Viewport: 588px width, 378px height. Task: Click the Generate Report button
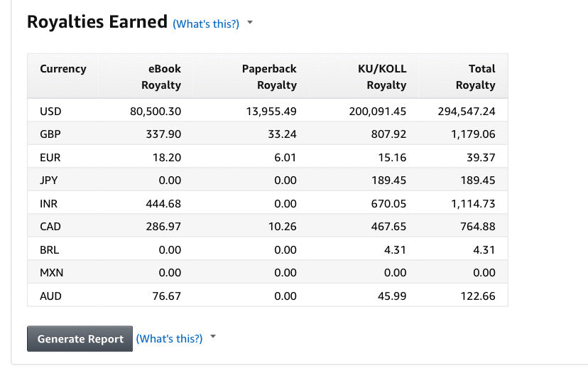click(80, 339)
